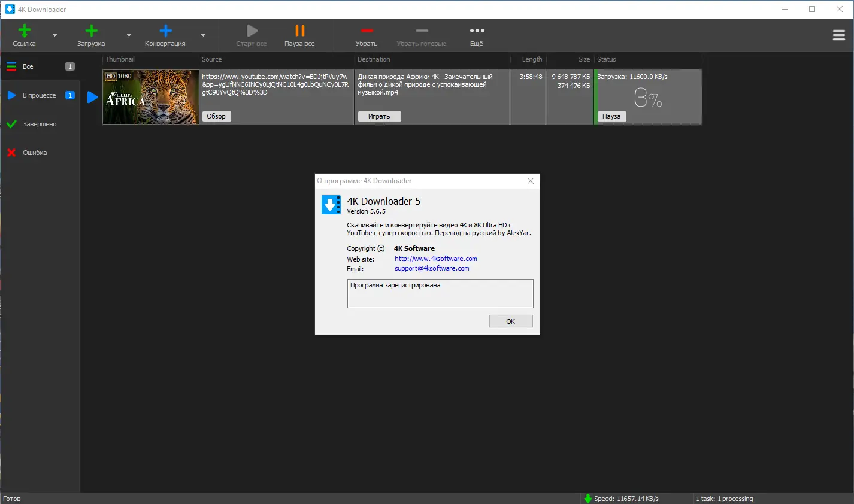Open the Загрузка dropdown options
854x504 pixels.
(128, 36)
